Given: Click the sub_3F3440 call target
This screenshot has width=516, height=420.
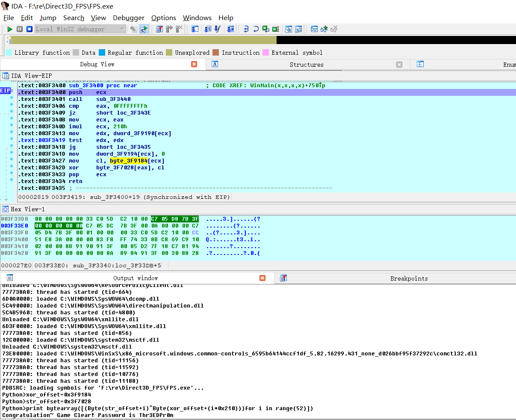Looking at the screenshot, I should (x=113, y=99).
